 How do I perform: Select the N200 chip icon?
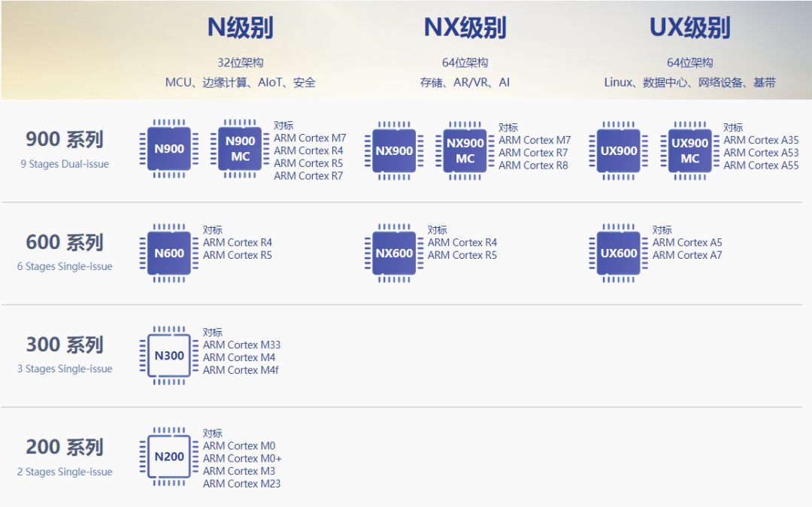169,457
